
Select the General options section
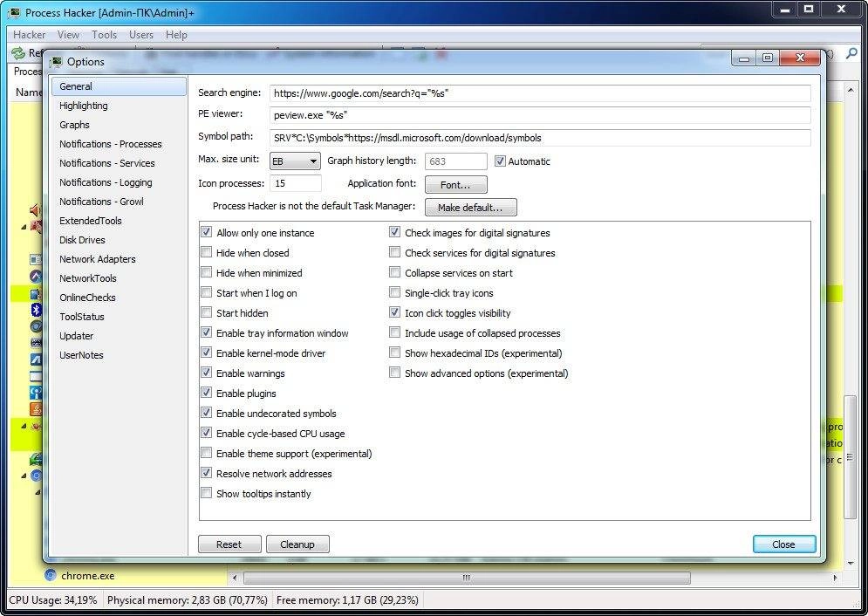pyautogui.click(x=119, y=86)
